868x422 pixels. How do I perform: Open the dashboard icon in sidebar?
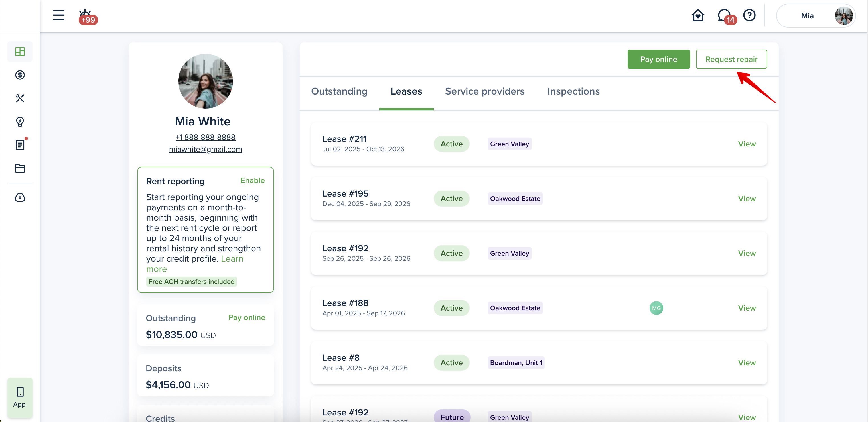coord(20,52)
